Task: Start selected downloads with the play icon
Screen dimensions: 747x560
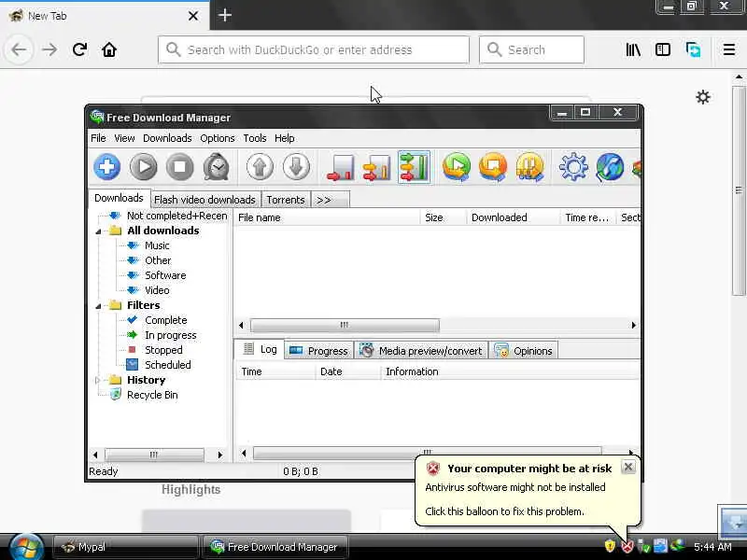Action: [144, 167]
